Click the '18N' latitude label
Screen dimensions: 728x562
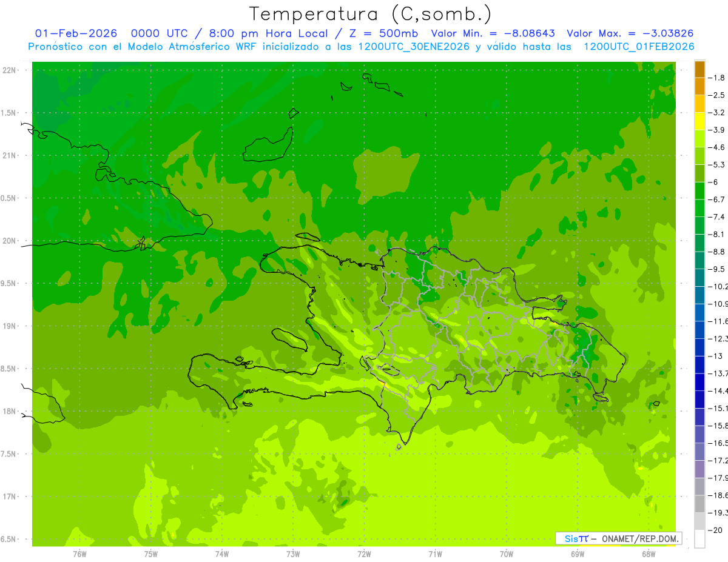(10, 411)
